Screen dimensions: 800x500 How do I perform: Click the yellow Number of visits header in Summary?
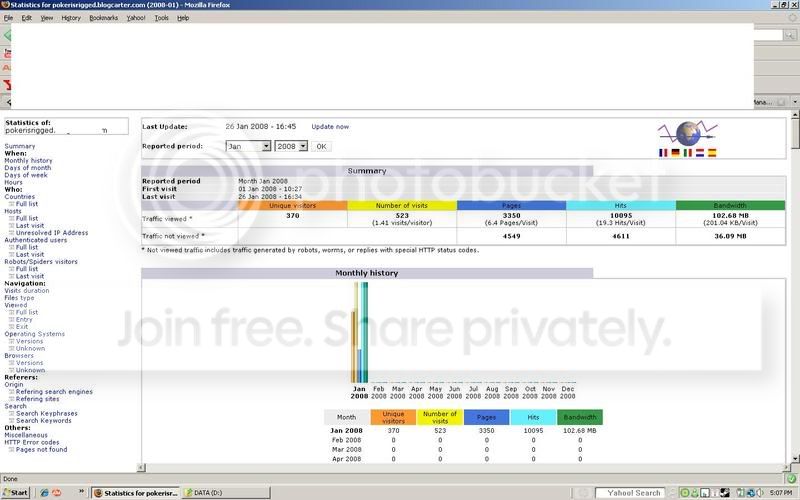click(402, 206)
